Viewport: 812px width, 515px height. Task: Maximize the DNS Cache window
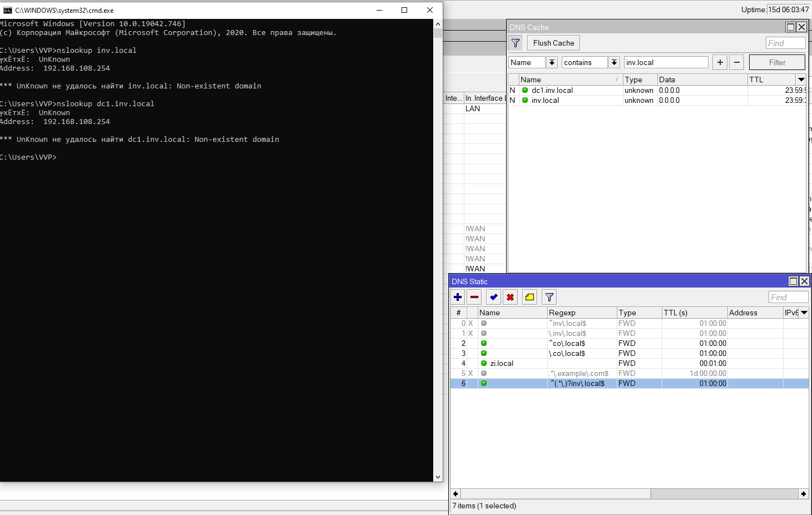[790, 27]
